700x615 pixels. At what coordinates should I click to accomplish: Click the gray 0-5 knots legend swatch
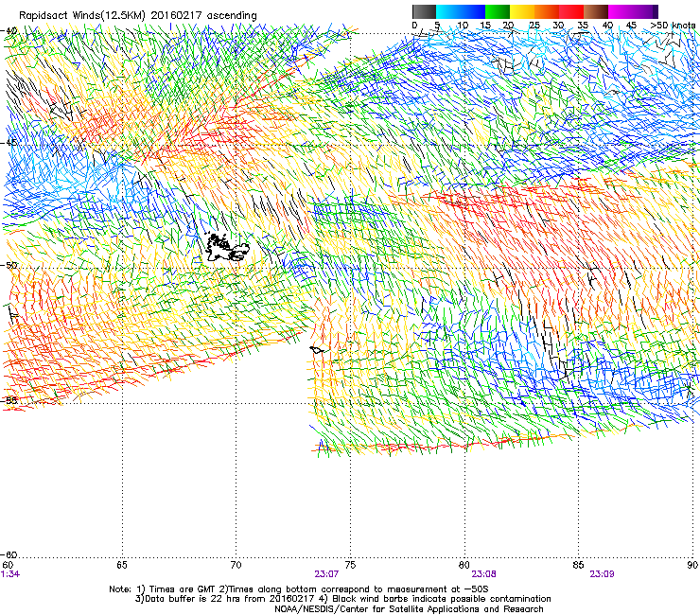click(x=424, y=11)
